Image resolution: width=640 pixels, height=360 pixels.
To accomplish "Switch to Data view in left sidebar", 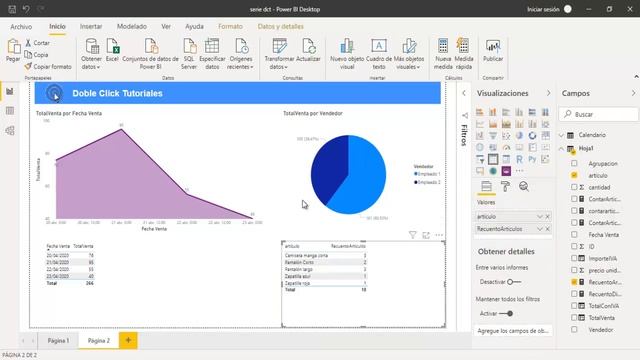I will 10,111.
